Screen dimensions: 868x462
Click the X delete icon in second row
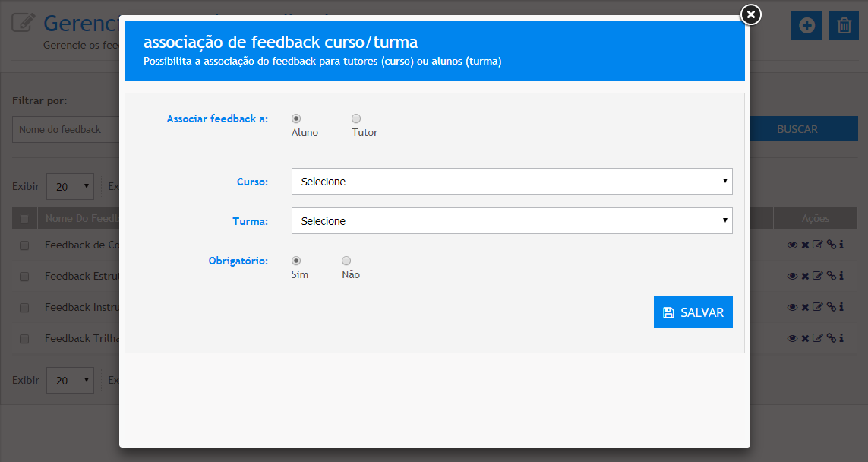point(805,276)
